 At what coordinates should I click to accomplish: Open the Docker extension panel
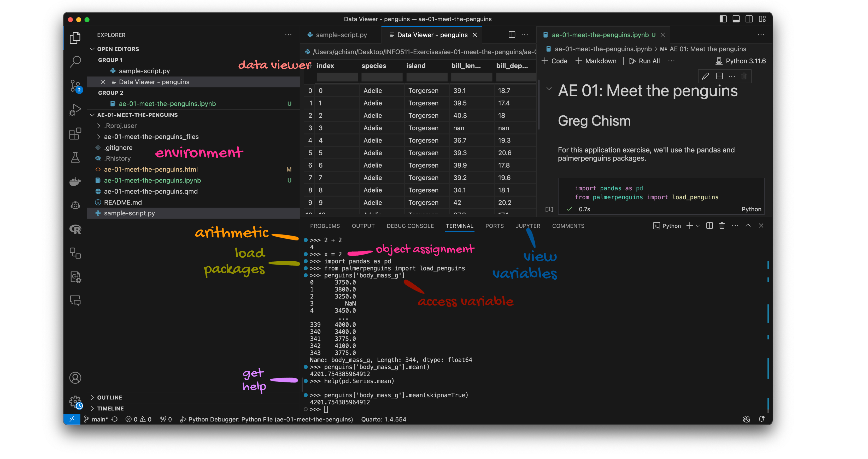(x=75, y=182)
